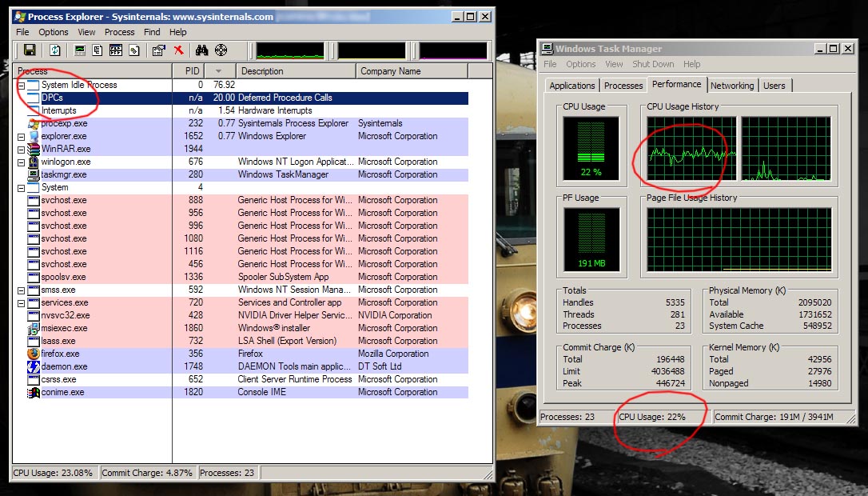Open the Shut Down menu in Task Manager
The height and width of the screenshot is (496, 868).
click(x=653, y=64)
